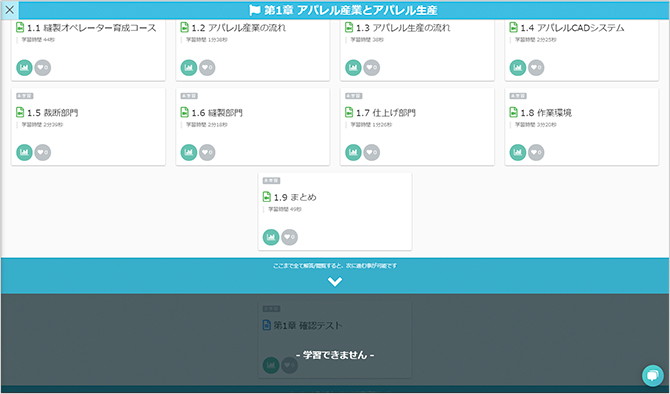670x394 pixels.
Task: Open stats icon for lesson 1.9 まとめ
Action: coord(271,237)
